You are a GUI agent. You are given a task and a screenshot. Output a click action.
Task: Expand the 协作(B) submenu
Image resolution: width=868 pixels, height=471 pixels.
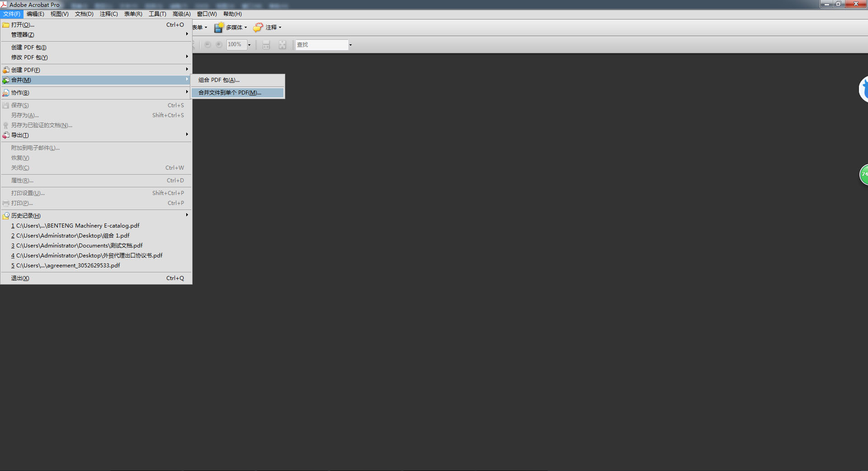(x=187, y=92)
